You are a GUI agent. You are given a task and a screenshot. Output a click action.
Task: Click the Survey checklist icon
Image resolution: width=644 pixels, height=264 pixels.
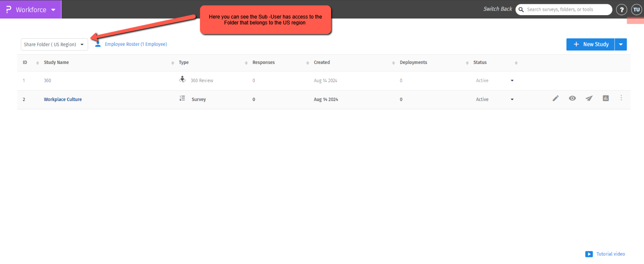pos(182,98)
